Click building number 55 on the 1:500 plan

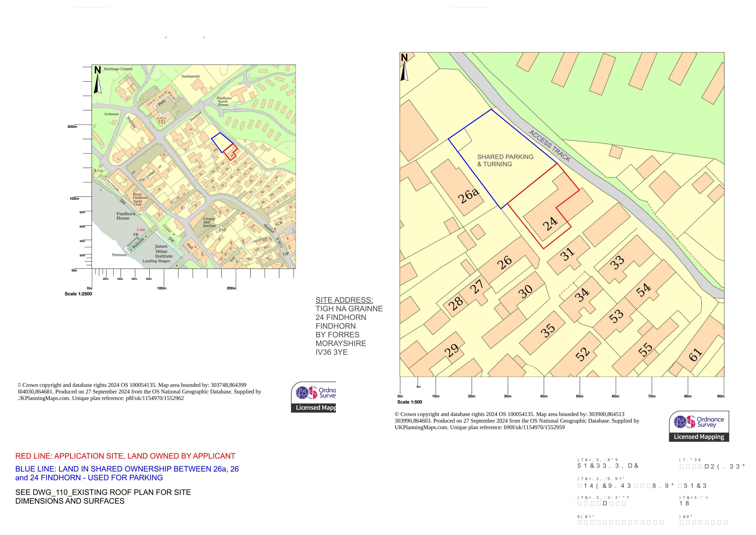point(645,350)
